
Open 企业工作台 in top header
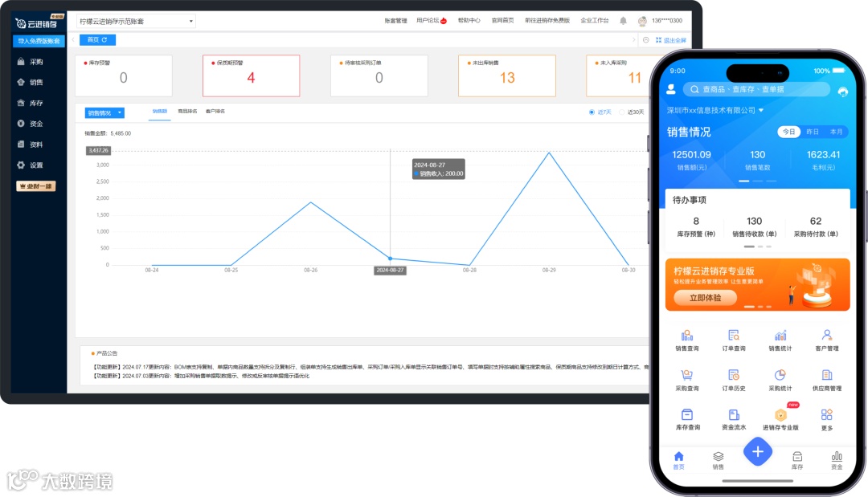tap(594, 20)
